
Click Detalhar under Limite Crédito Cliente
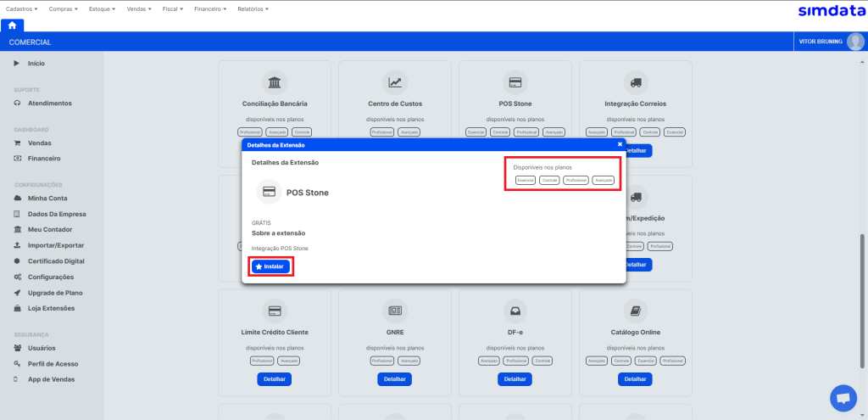pyautogui.click(x=275, y=379)
